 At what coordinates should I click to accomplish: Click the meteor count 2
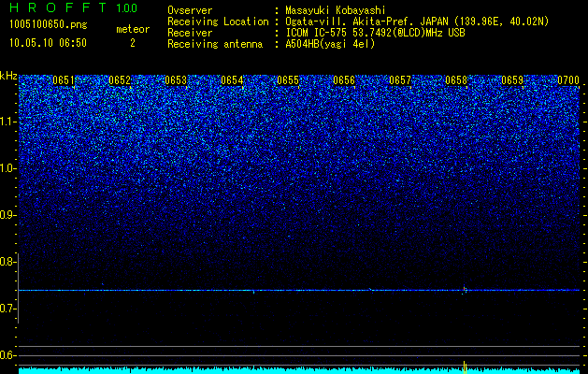click(x=133, y=43)
